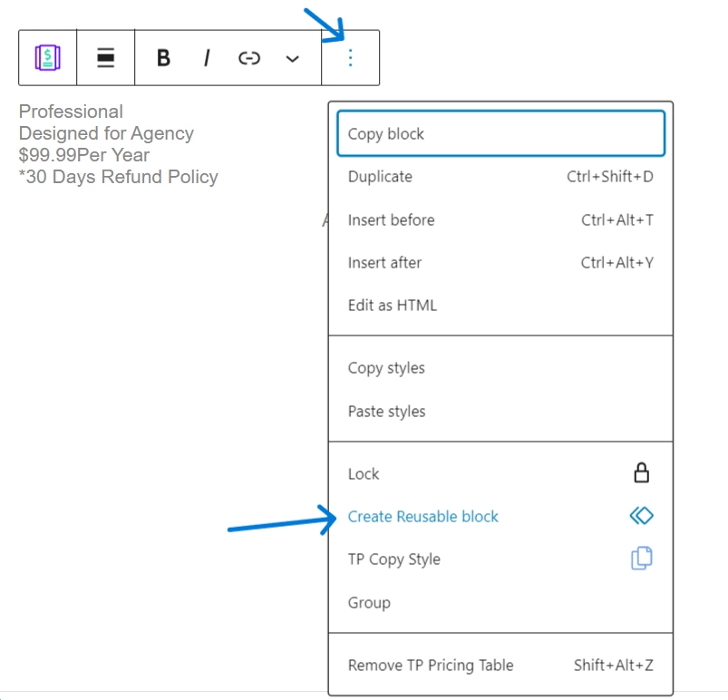
Task: Click the three-dot block options button
Action: click(x=350, y=58)
